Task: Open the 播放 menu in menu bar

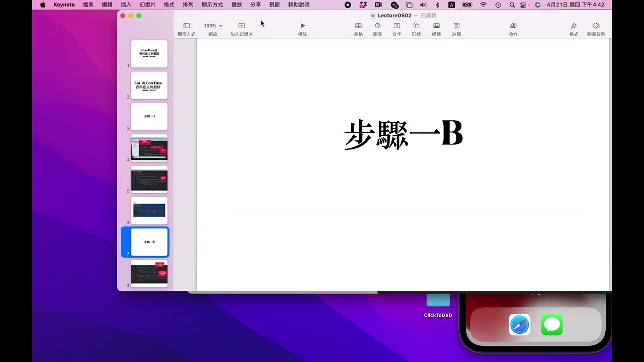Action: [x=236, y=5]
